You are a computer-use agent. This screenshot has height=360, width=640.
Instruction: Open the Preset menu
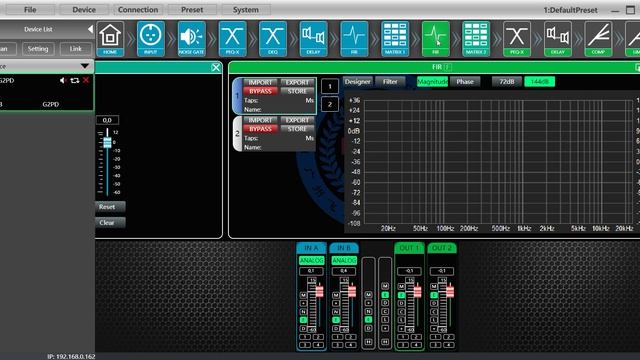tap(192, 9)
